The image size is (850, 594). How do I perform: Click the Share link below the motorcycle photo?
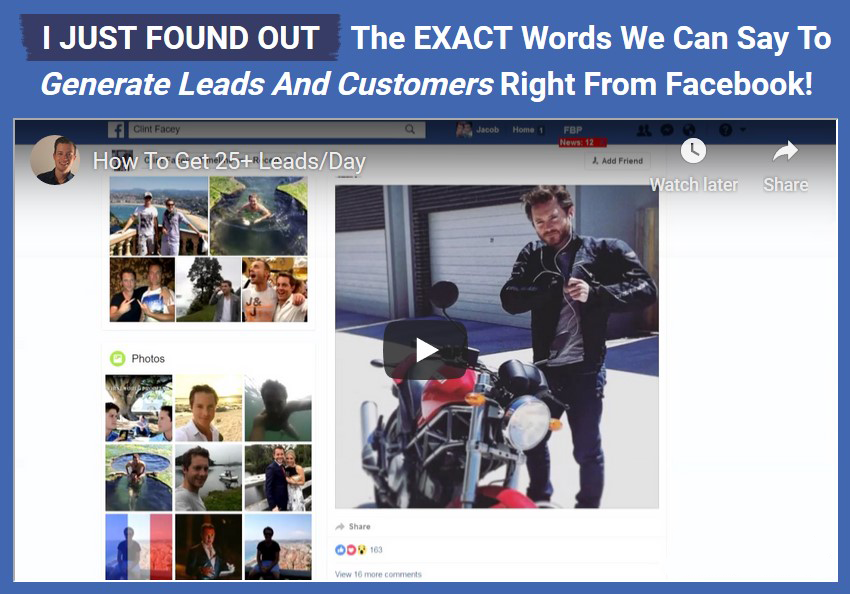(x=353, y=526)
